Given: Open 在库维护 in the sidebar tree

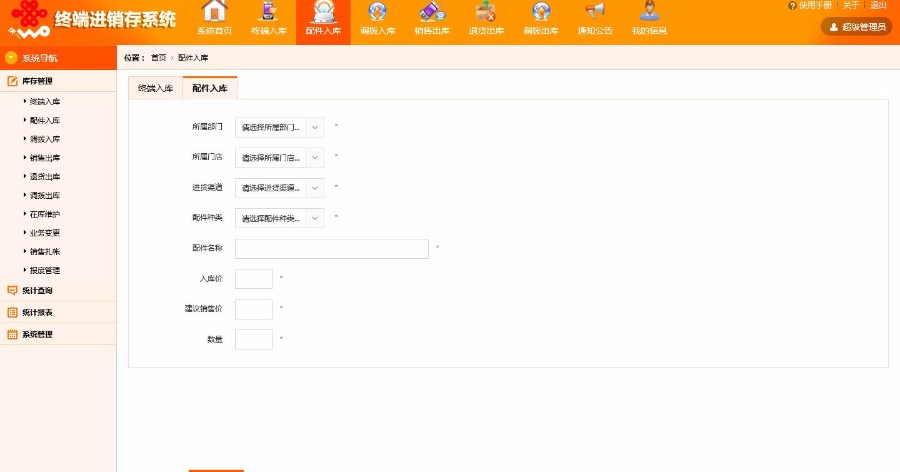Looking at the screenshot, I should [x=45, y=214].
